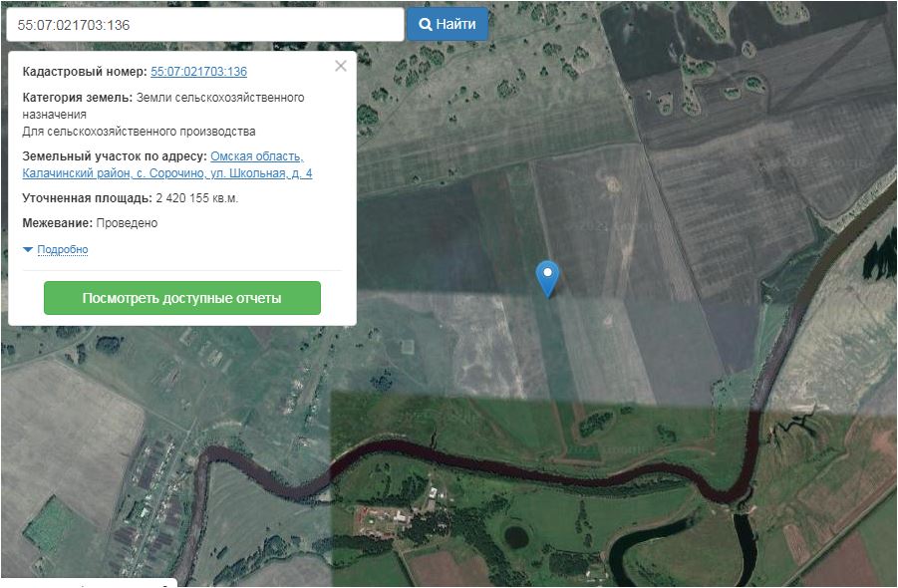The width and height of the screenshot is (898, 588).
Task: Select the blue map location pin
Action: (x=547, y=279)
